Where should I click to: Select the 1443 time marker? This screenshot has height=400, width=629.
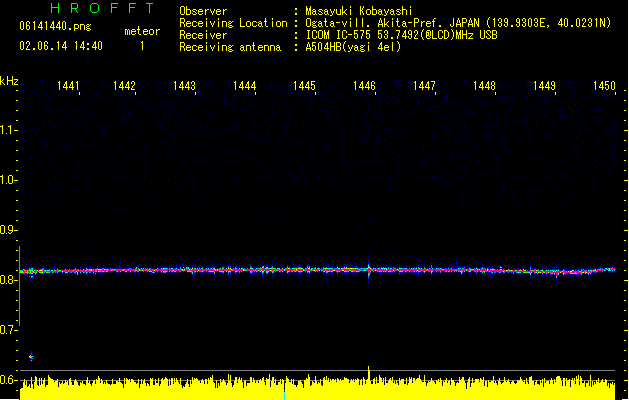[184, 87]
